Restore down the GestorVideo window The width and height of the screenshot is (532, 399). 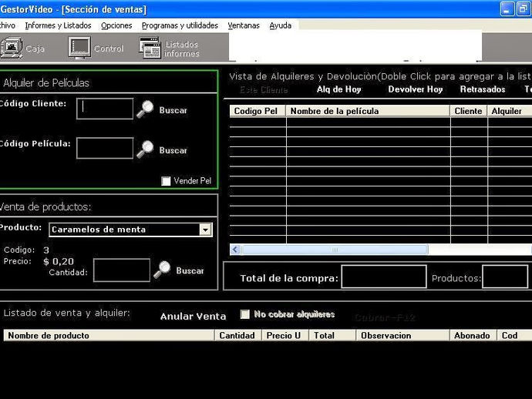[x=524, y=8]
